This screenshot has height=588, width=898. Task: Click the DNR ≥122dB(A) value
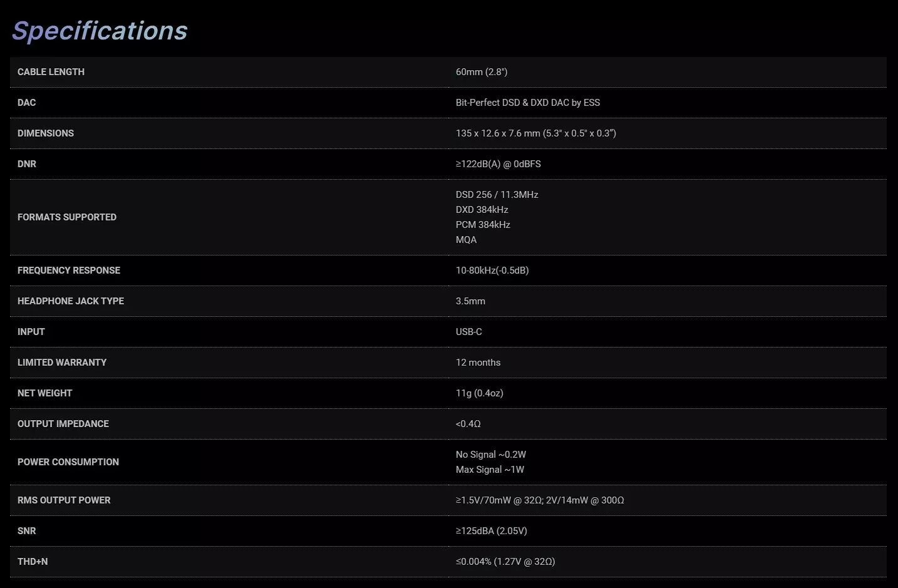tap(498, 164)
